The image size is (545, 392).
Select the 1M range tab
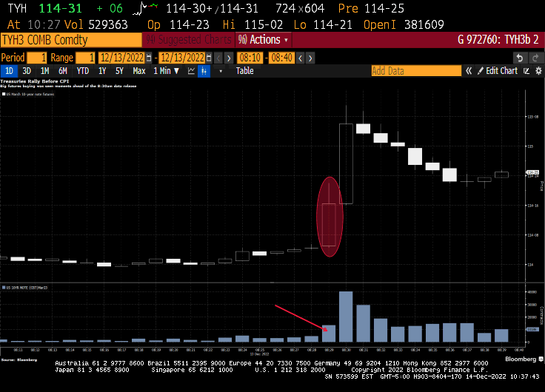point(44,71)
